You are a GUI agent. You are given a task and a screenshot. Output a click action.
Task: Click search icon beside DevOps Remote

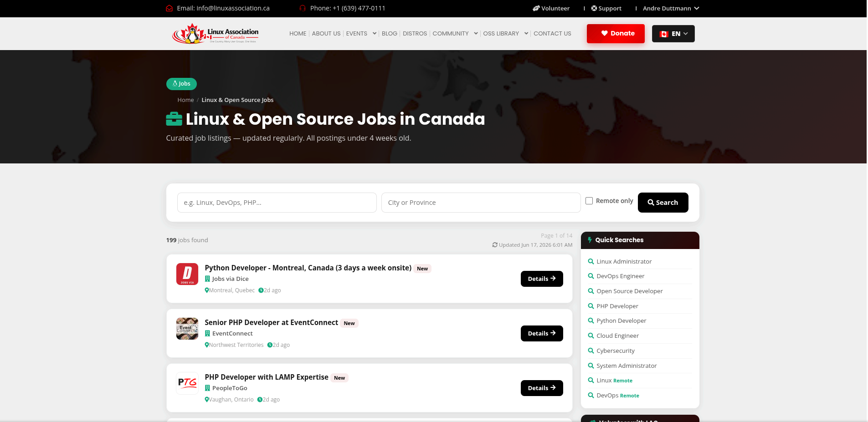pyautogui.click(x=591, y=395)
